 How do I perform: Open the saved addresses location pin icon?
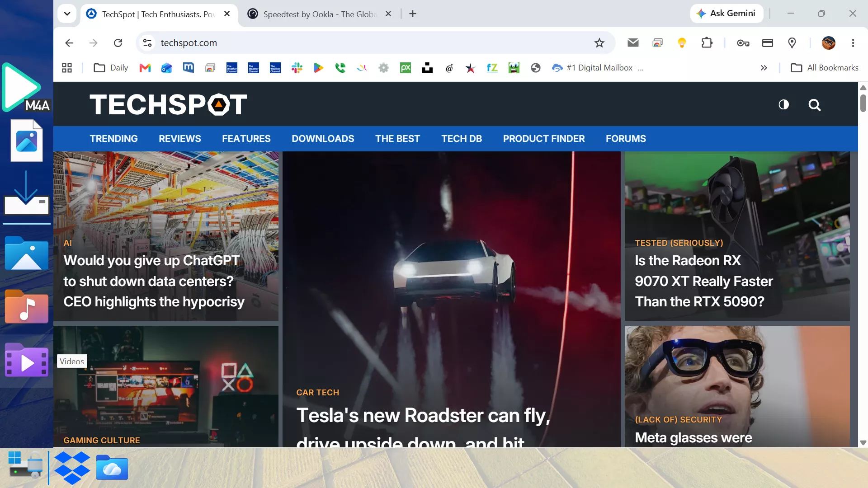[792, 43]
